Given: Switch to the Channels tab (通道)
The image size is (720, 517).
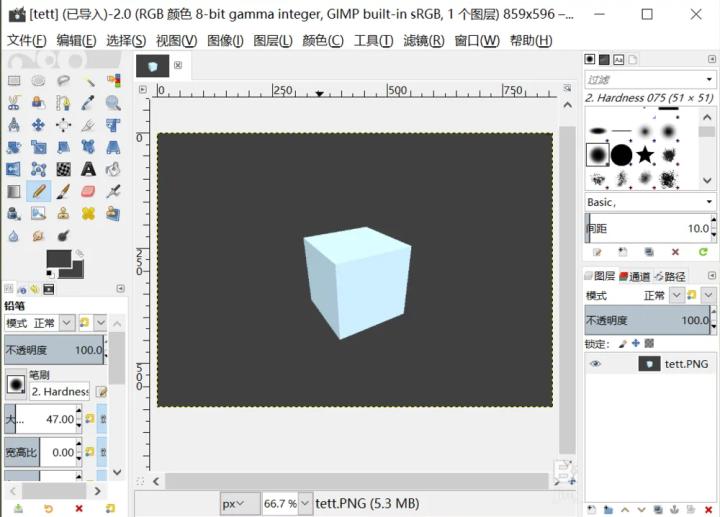Looking at the screenshot, I should click(x=634, y=276).
